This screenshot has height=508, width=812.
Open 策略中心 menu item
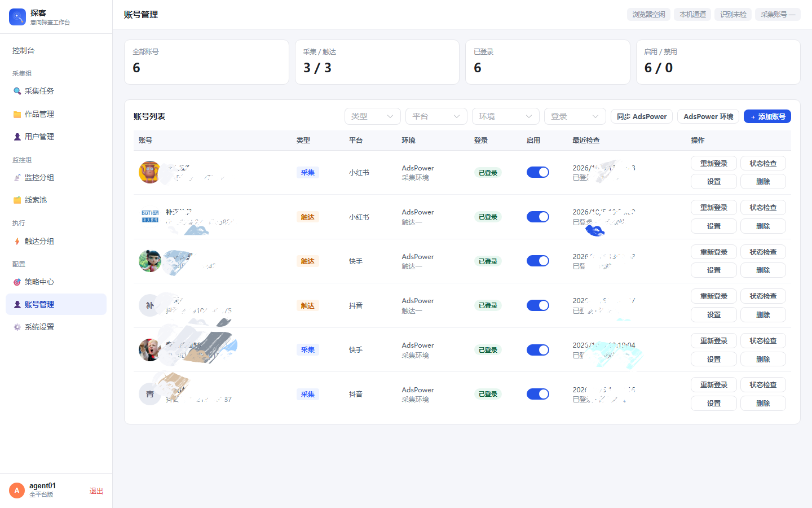pos(56,282)
